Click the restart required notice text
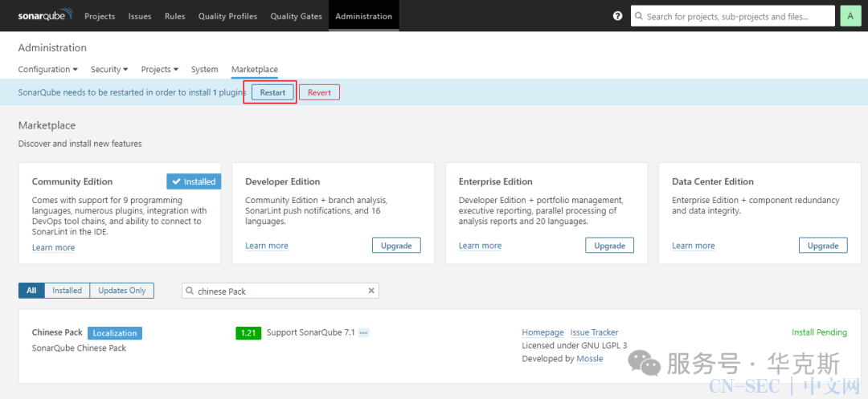The width and height of the screenshot is (868, 399). (133, 92)
